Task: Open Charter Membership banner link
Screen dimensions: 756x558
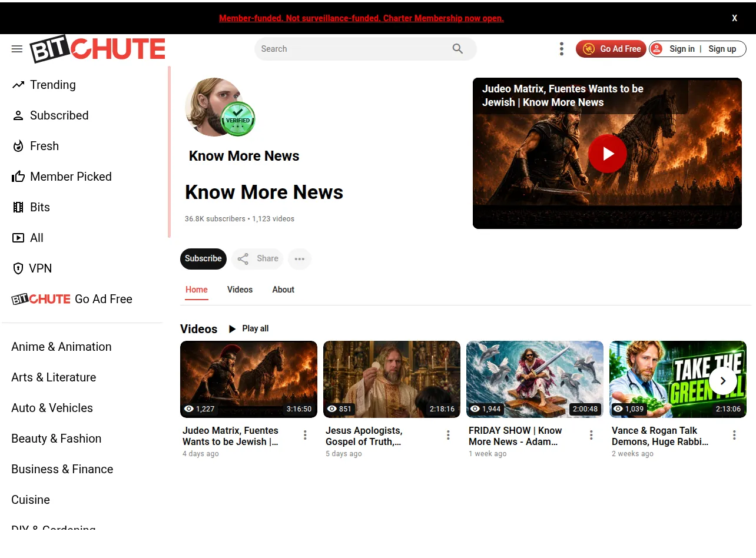Action: point(362,18)
